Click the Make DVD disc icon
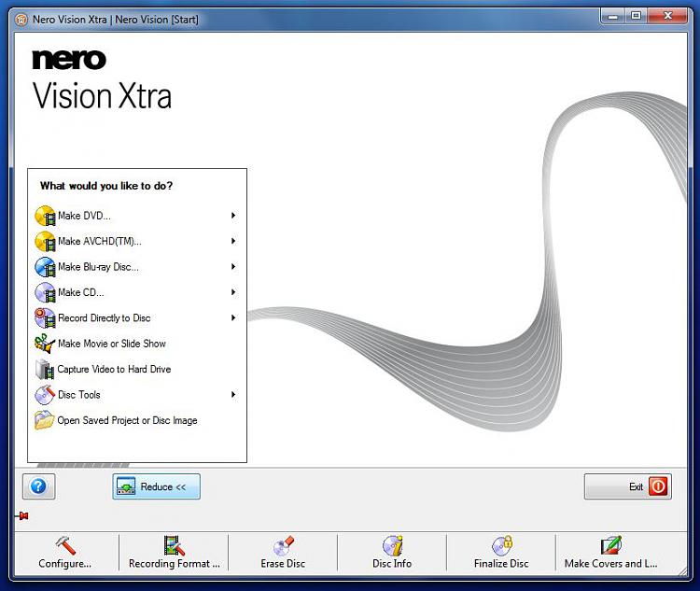The width and height of the screenshot is (700, 591). point(45,216)
